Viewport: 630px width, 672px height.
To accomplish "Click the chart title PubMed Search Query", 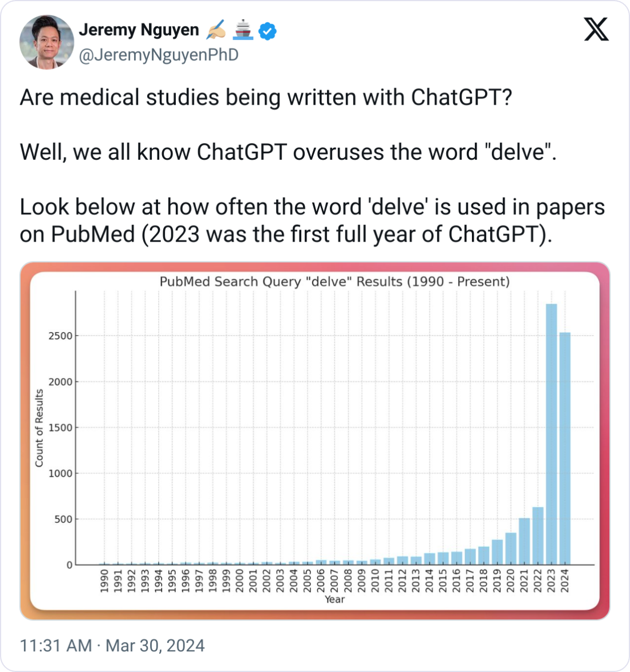I will pos(334,282).
